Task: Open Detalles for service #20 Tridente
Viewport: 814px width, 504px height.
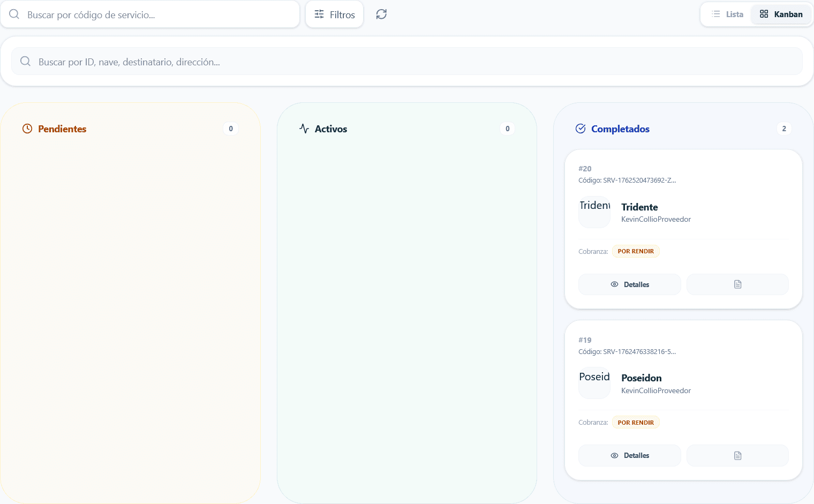Action: coord(630,284)
